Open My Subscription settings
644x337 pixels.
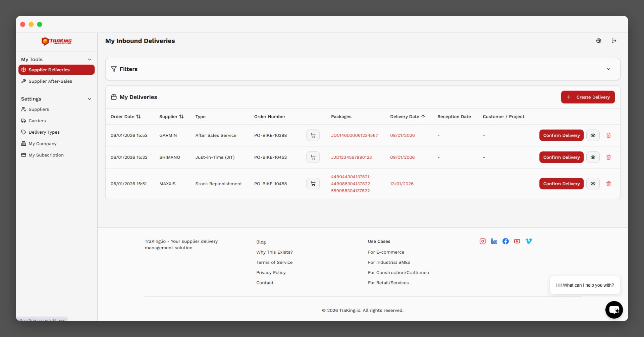click(x=56, y=155)
